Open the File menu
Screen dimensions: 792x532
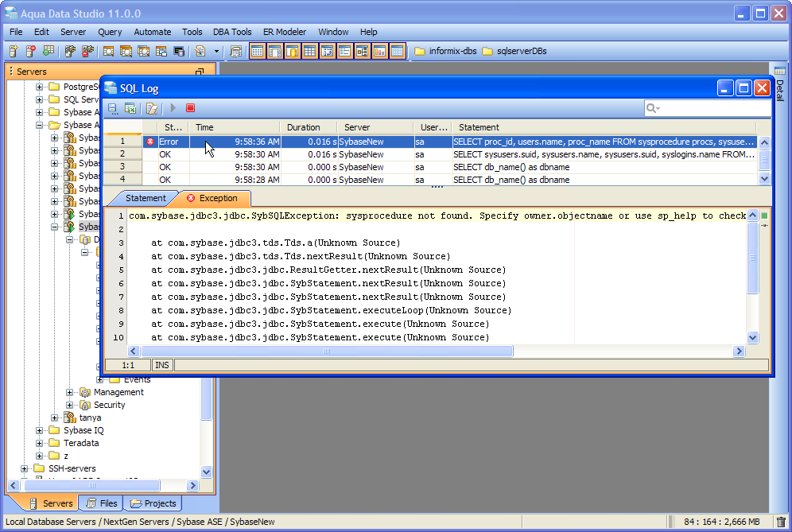pyautogui.click(x=16, y=32)
